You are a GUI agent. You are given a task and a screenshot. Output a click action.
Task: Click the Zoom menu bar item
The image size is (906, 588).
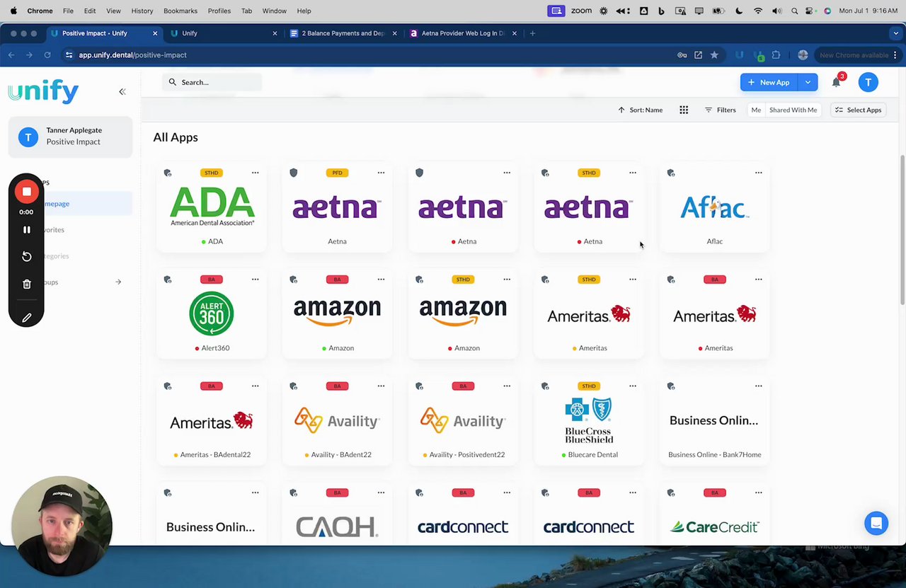(x=581, y=11)
